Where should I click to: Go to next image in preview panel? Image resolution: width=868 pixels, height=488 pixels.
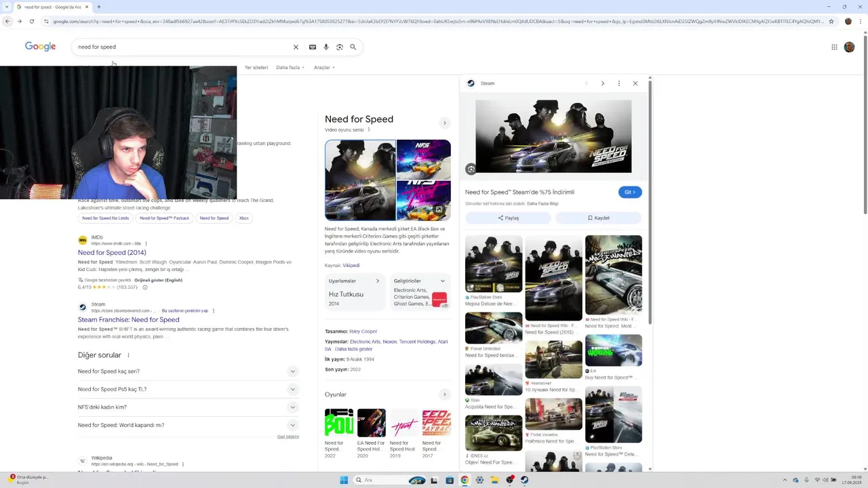(x=602, y=83)
